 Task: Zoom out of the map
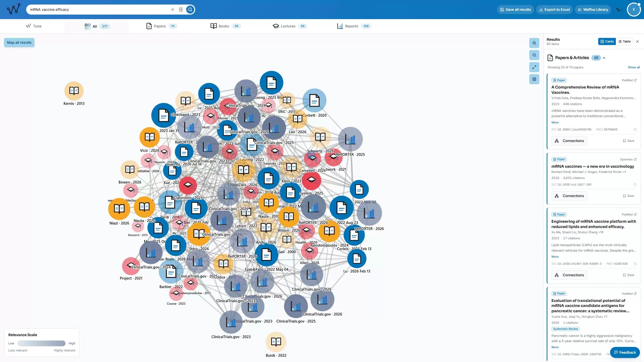point(534,55)
